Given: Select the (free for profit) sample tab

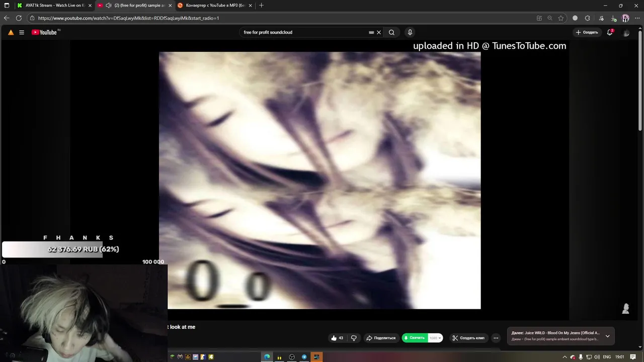Looking at the screenshot, I should pos(140,6).
